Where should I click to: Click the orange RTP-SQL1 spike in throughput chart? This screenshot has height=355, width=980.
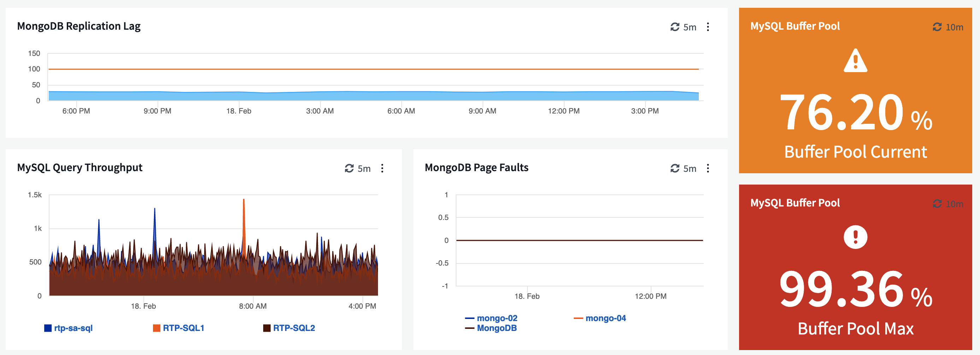click(x=243, y=213)
